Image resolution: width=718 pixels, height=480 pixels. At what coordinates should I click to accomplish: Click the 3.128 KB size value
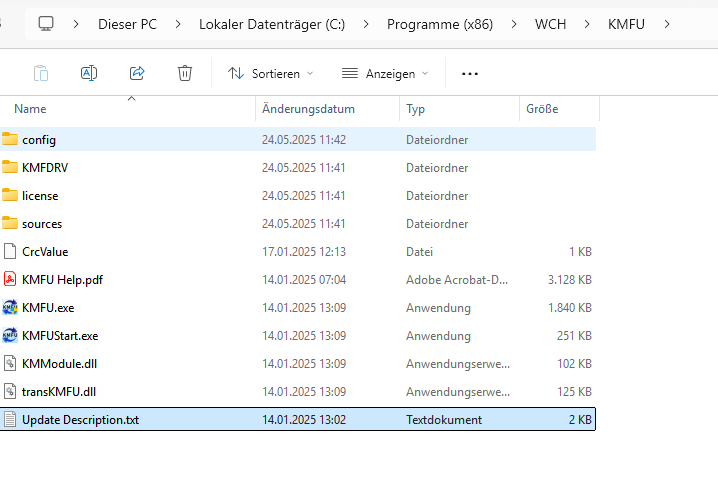[570, 279]
